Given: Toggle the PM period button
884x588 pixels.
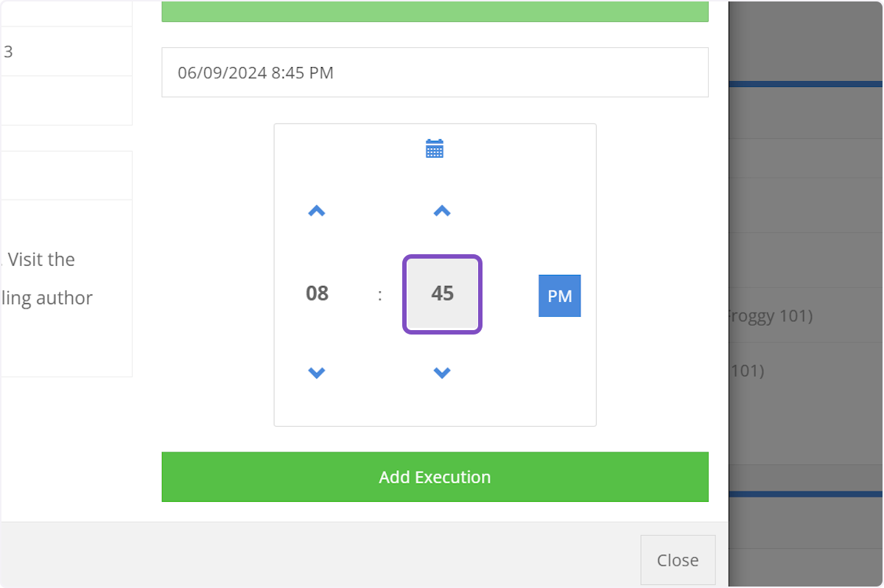Looking at the screenshot, I should click(559, 295).
